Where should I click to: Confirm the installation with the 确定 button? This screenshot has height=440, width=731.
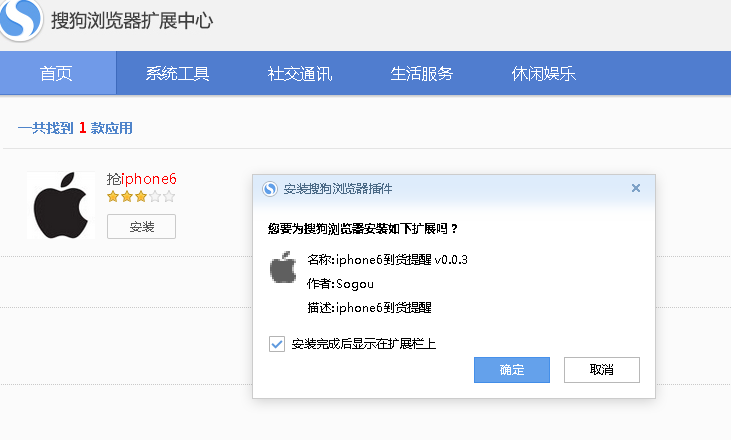[x=512, y=370]
